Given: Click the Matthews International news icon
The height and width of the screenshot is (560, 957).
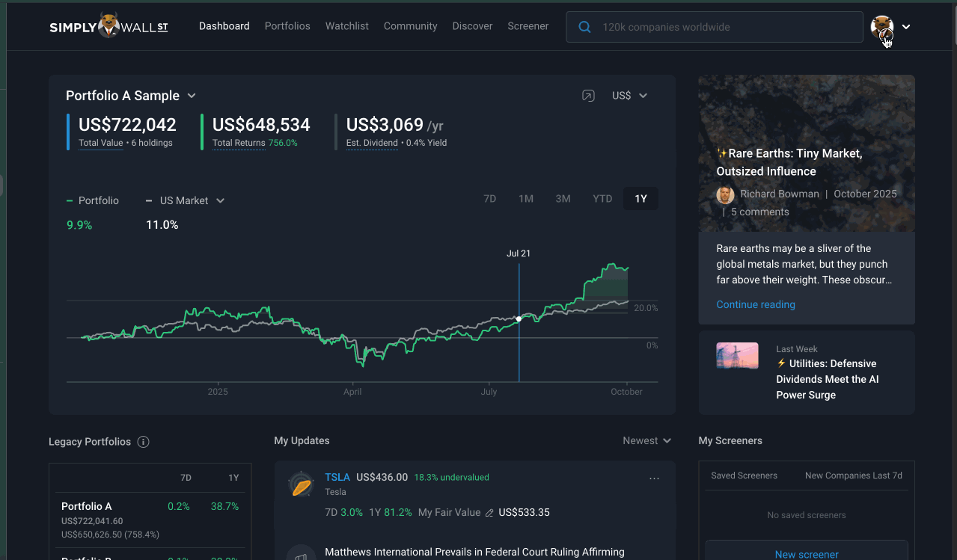Looking at the screenshot, I should [300, 555].
